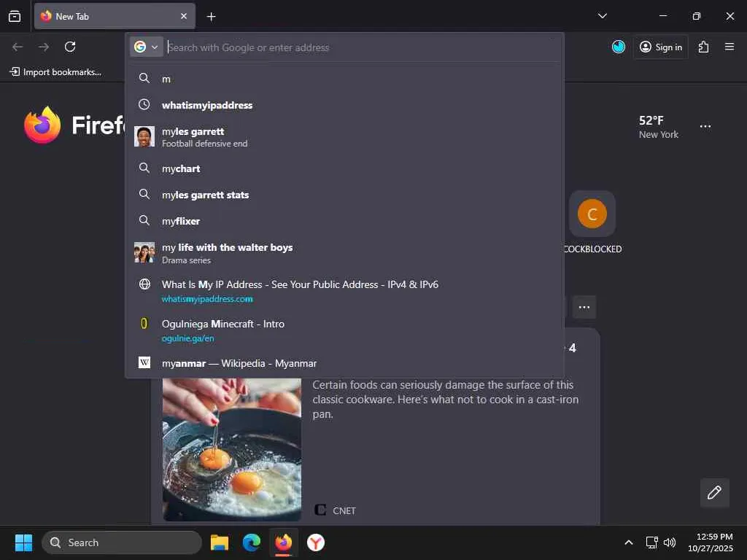Open the orange C shortcut tile
The height and width of the screenshot is (560, 747).
(592, 214)
